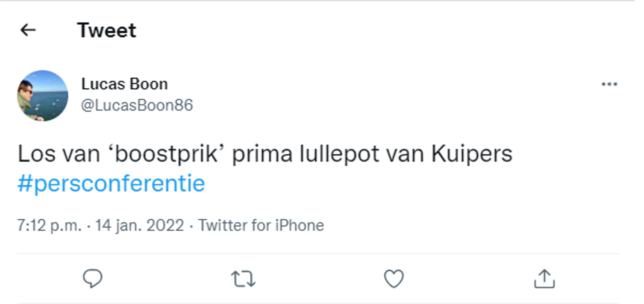Screen dimensions: 644x304
Task: Like the tweet with the heart icon
Action: [x=394, y=279]
